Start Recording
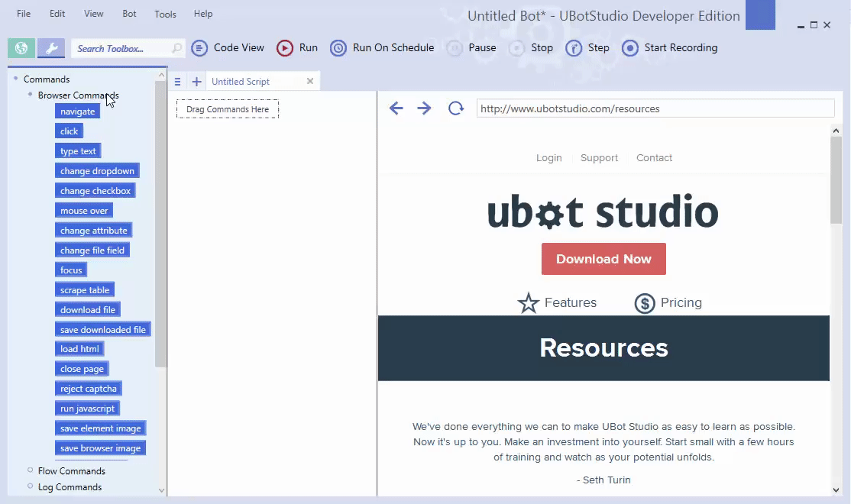Viewport: 851px width, 504px height. point(670,48)
